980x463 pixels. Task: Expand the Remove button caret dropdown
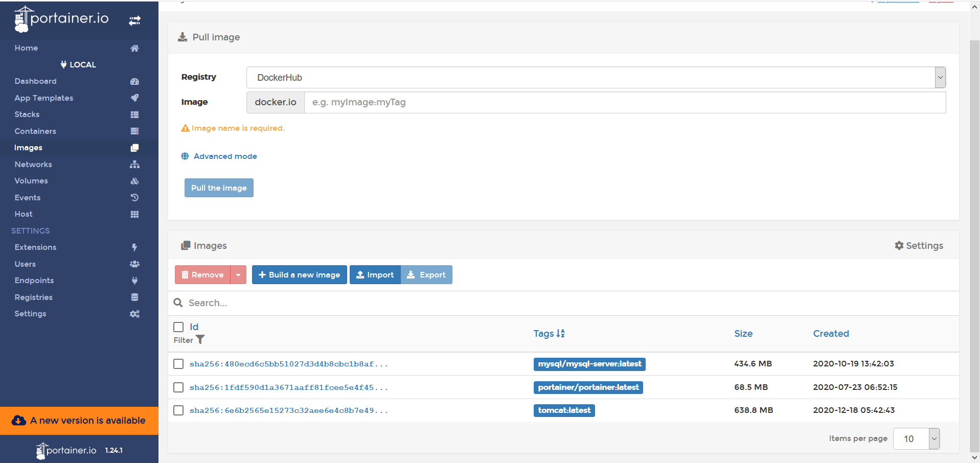pos(238,274)
